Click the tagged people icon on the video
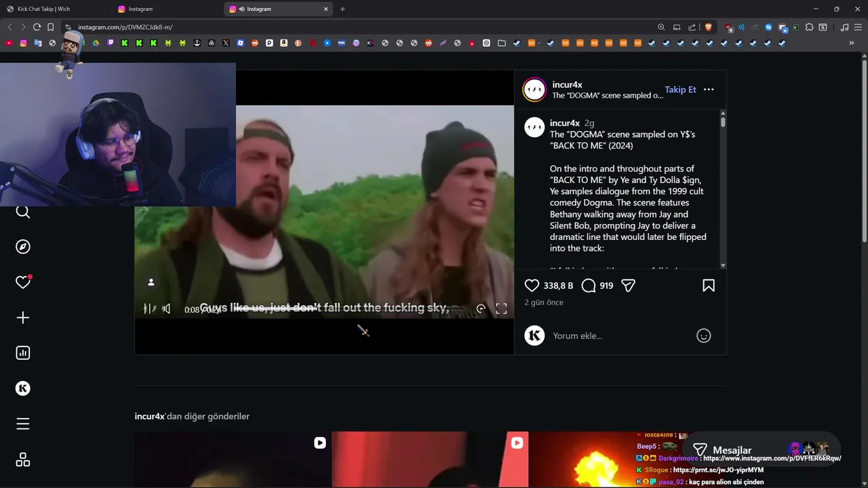Screen dimensions: 868x488 151,282
